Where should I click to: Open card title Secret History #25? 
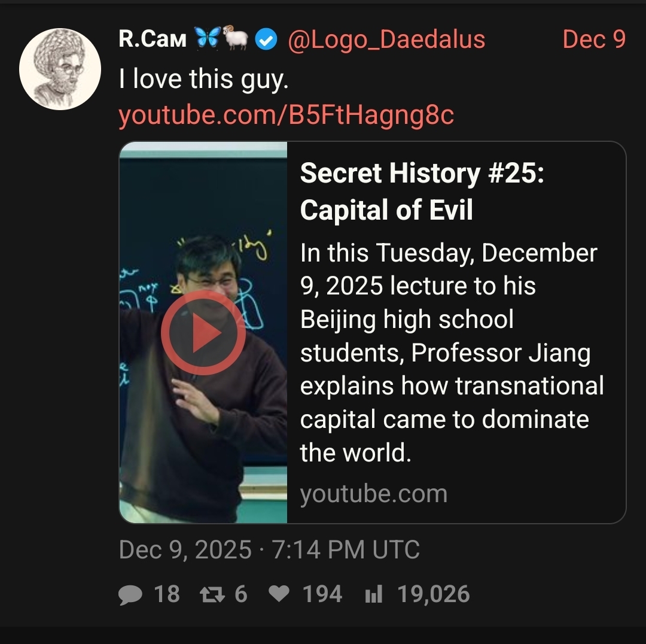point(422,192)
